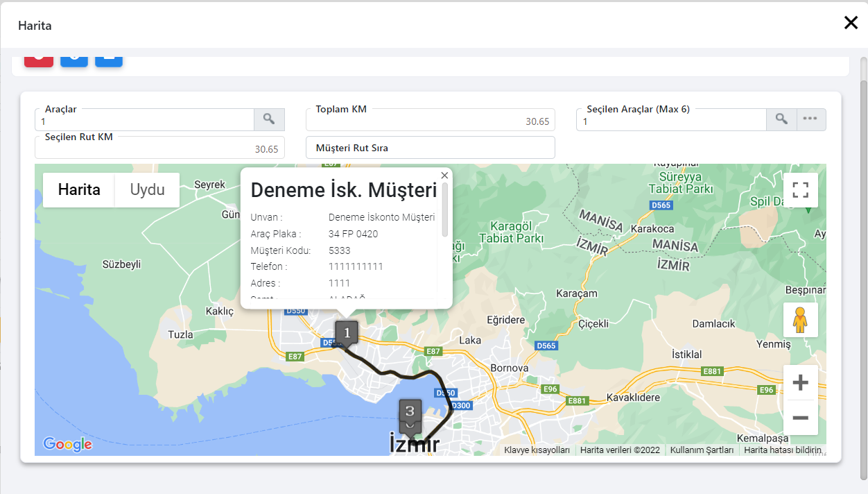868x494 pixels.
Task: Switch the map to Harita view
Action: [79, 190]
